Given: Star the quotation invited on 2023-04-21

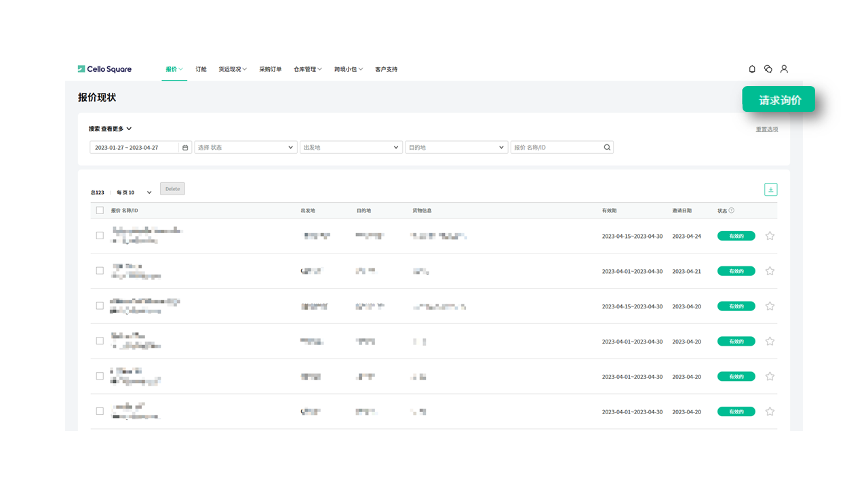Looking at the screenshot, I should pos(770,271).
